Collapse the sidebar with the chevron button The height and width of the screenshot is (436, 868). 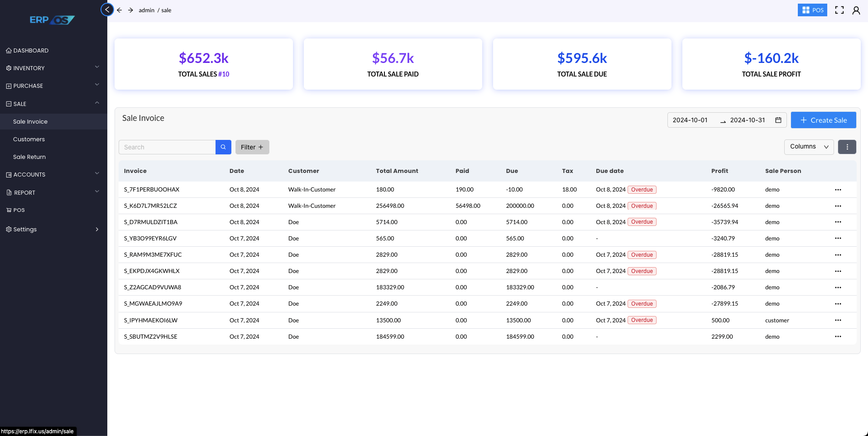coord(107,10)
